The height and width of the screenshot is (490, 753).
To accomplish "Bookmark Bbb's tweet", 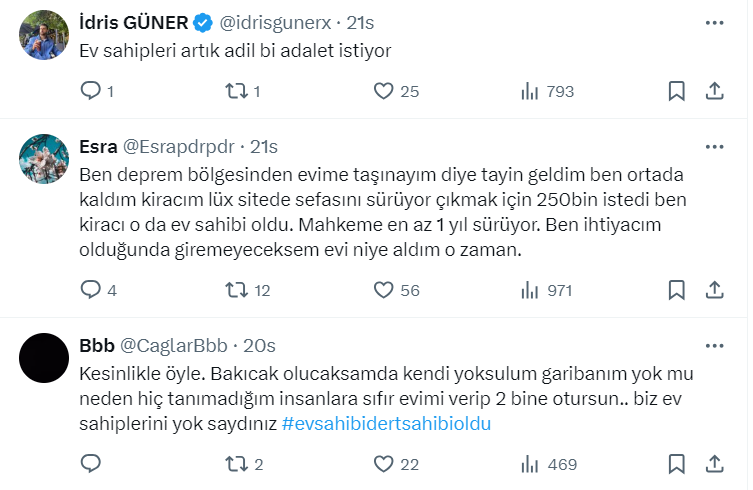I will pyautogui.click(x=677, y=464).
